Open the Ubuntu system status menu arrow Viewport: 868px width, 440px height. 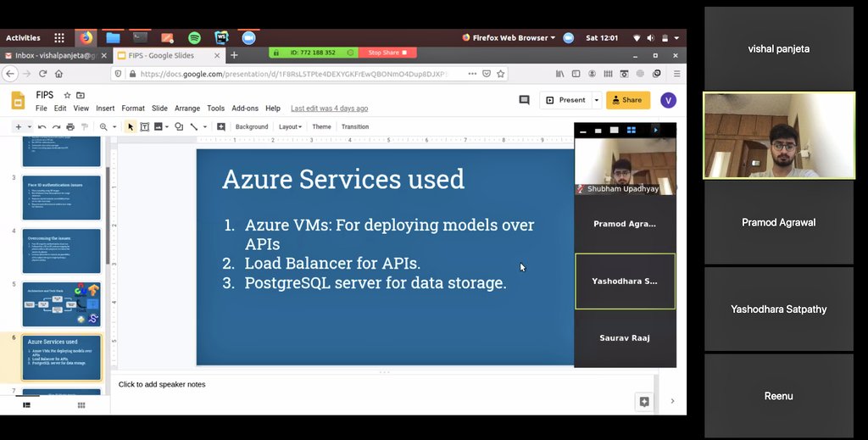tap(676, 38)
